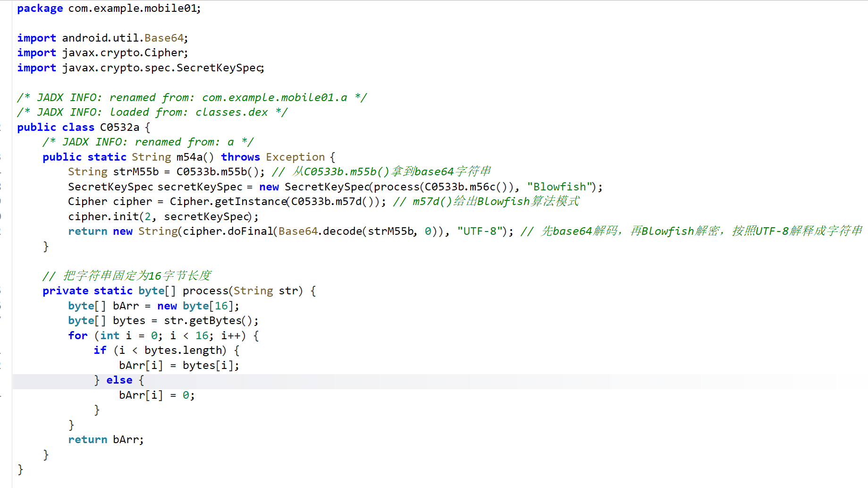Click the "Blowfish" string literal

point(559,187)
